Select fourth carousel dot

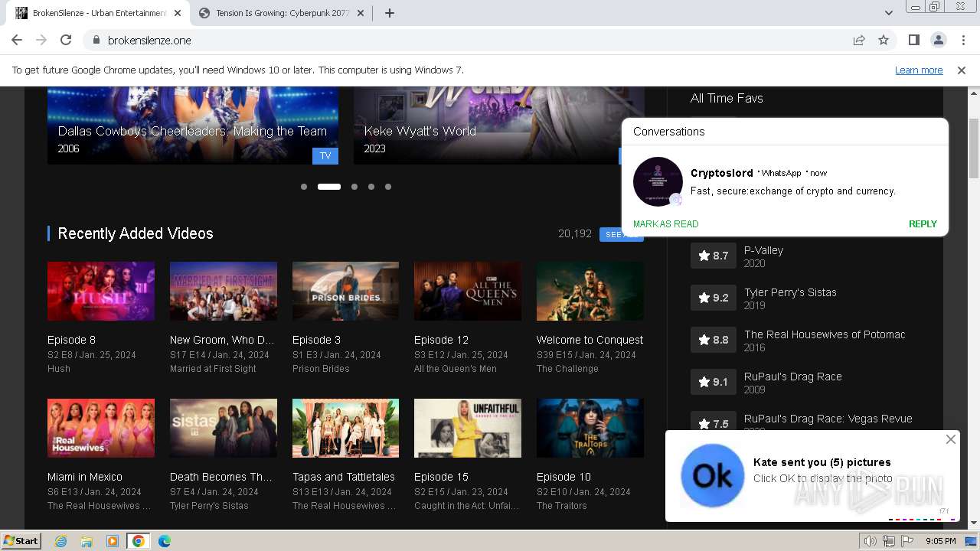tap(371, 187)
